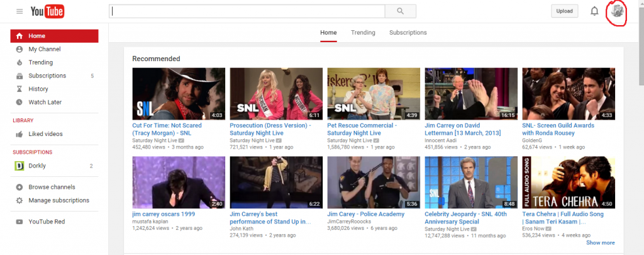Open Celebrity Jeopardy SNL 40th thumbnail
644x255 pixels.
point(471,183)
